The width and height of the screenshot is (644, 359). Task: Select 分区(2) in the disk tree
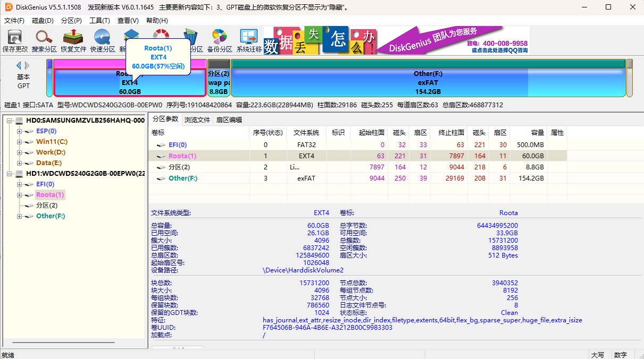46,206
